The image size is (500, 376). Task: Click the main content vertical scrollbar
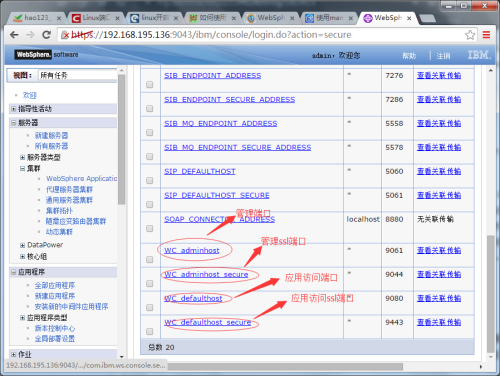click(x=490, y=294)
